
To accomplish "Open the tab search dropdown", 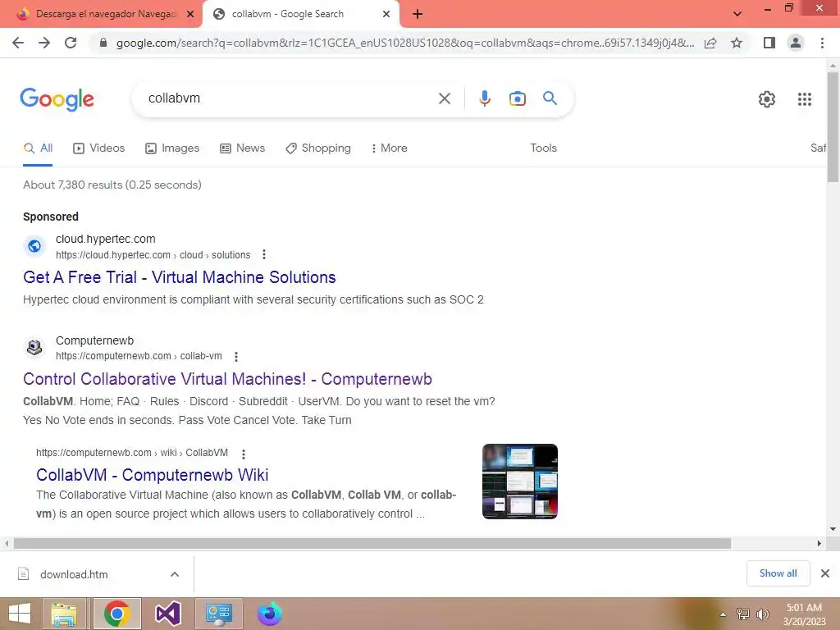I will pyautogui.click(x=737, y=14).
